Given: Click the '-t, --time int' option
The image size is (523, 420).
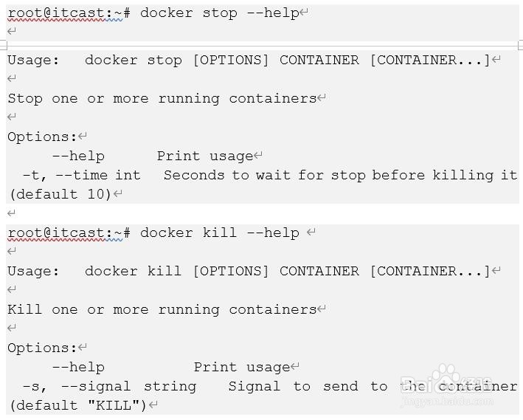Looking at the screenshot, I should [81, 175].
